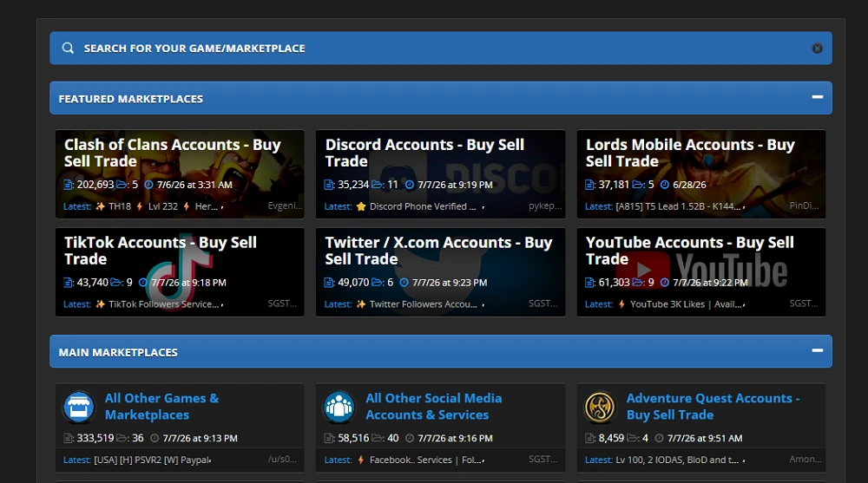Open latest thread Facebook.. Services
The width and height of the screenshot is (868, 483).
(x=419, y=460)
